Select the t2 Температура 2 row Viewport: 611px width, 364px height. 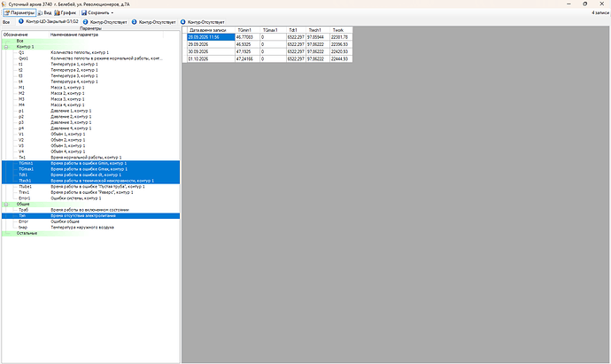coord(90,70)
